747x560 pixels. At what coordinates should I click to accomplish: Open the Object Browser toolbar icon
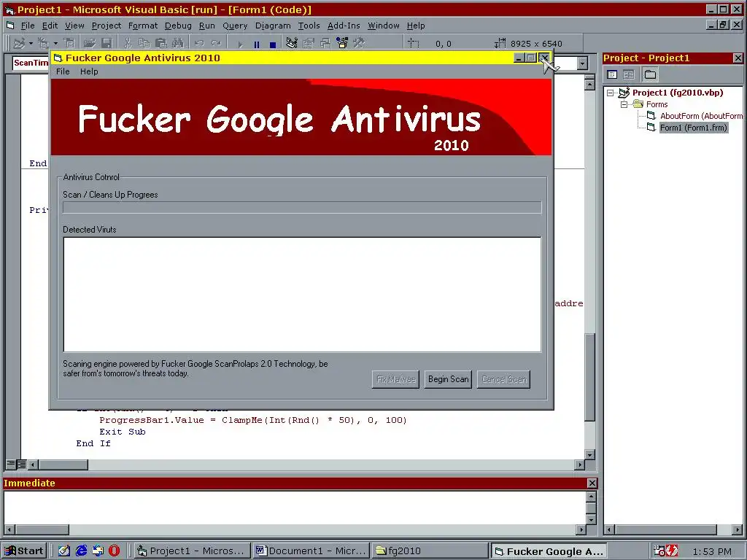point(342,43)
